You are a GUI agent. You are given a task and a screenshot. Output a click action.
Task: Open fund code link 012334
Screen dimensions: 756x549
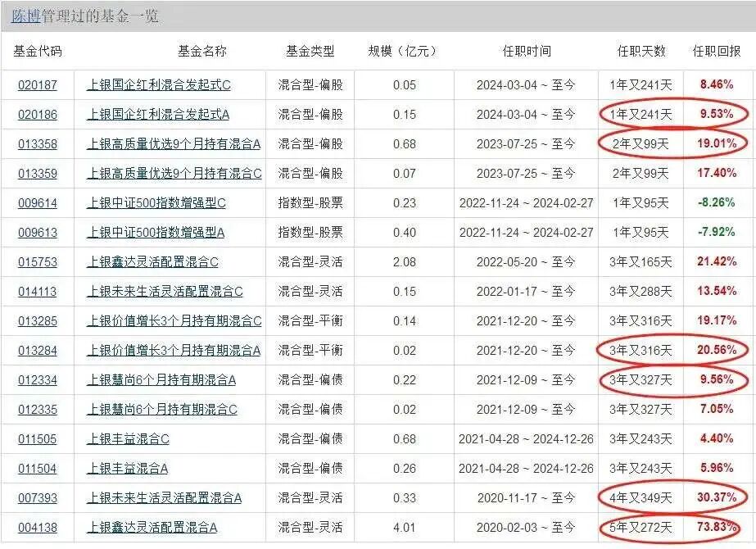(38, 380)
